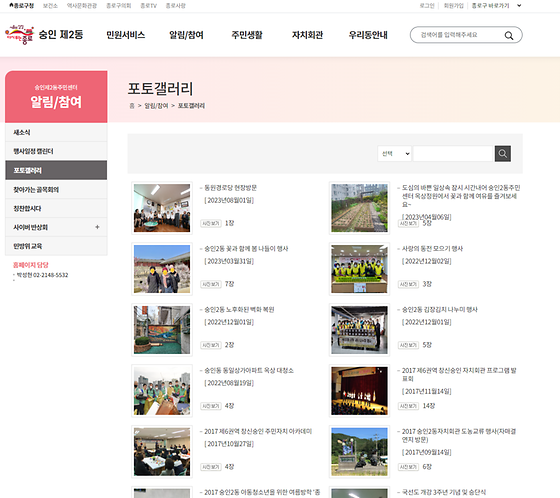Click the 도농교류 행사 monument thumbnail
The height and width of the screenshot is (498, 560).
[x=359, y=452]
